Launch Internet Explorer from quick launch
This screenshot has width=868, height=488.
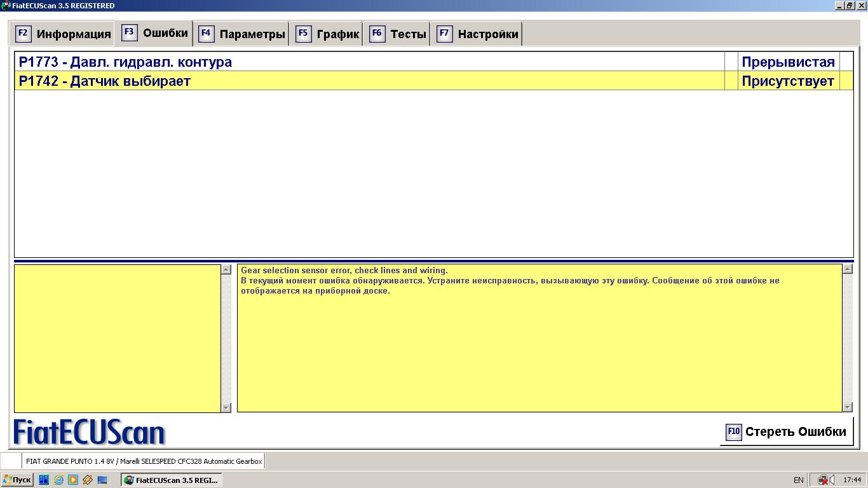coord(58,480)
